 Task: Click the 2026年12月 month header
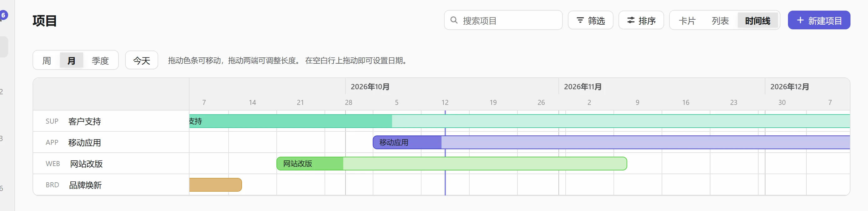(x=790, y=86)
